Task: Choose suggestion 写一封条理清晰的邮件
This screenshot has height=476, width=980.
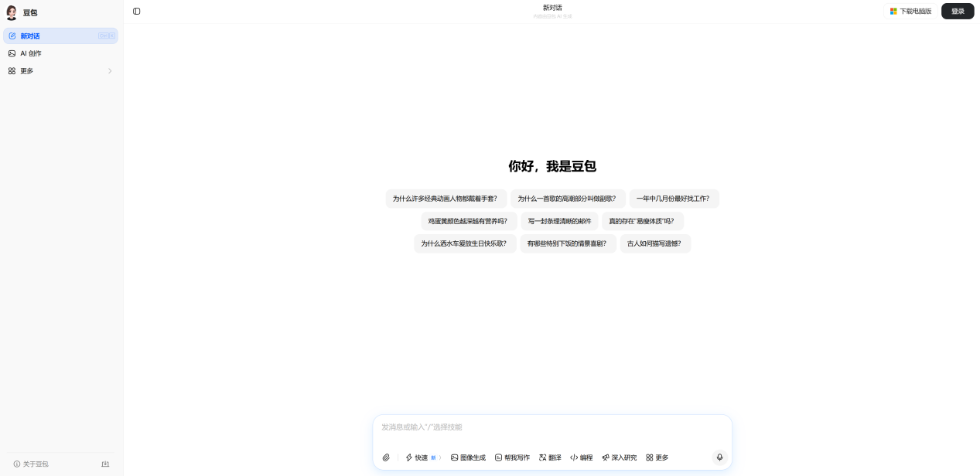Action: [x=559, y=221]
